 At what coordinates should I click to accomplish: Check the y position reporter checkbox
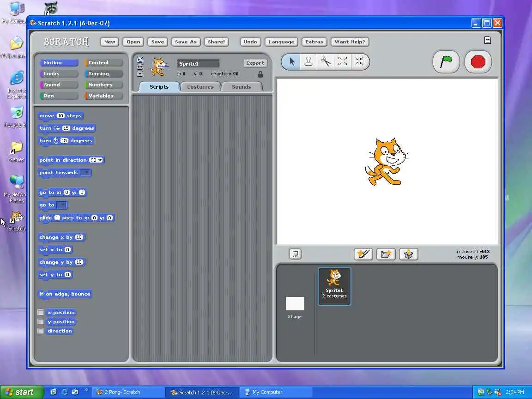click(x=41, y=321)
